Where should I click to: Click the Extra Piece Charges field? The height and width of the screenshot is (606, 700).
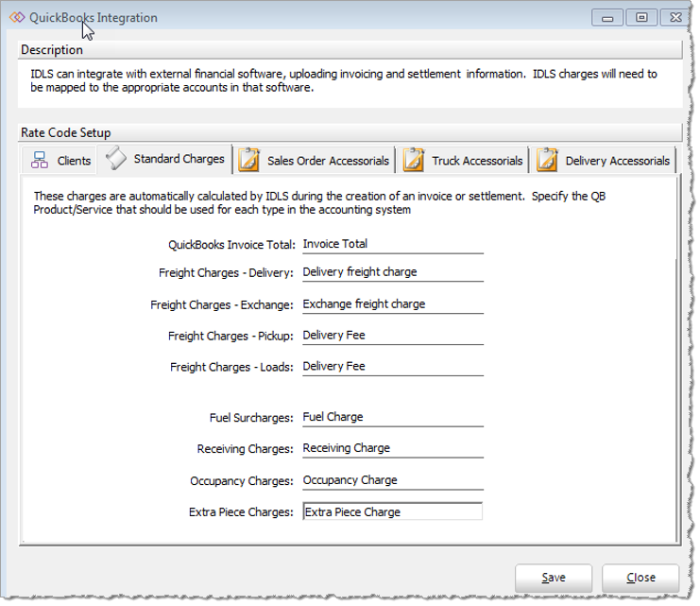(393, 511)
